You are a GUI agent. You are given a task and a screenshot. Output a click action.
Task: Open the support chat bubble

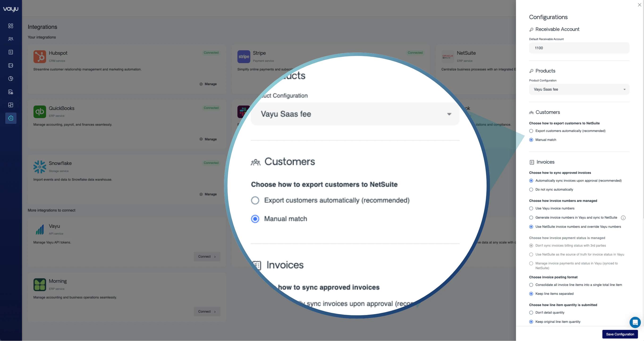coord(635,322)
